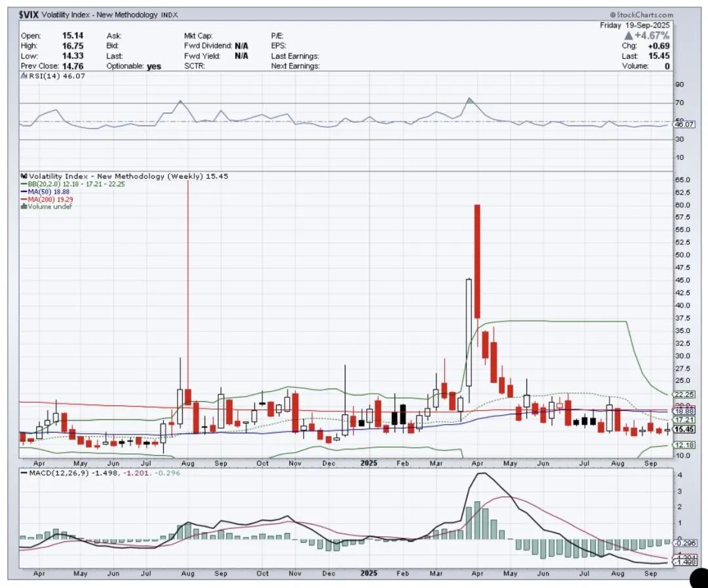Screen dimensions: 708x588
Task: Click the 46.07 value tag on RSI axis
Action: tap(684, 124)
